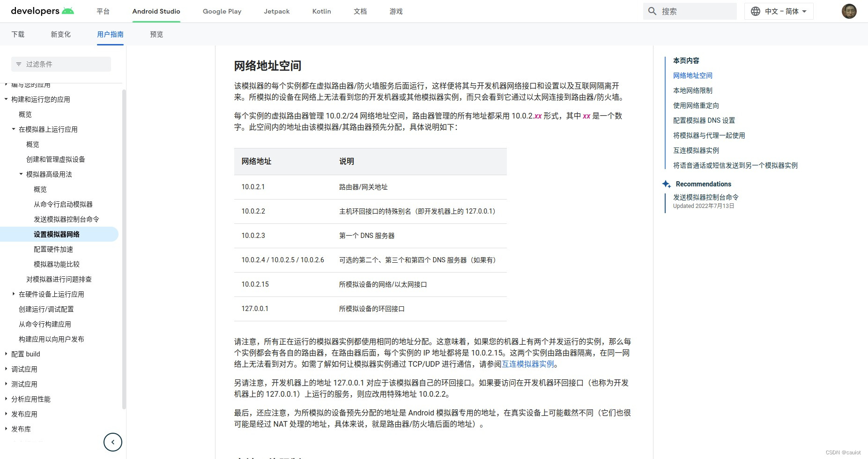
Task: Expand the 测试应用 section
Action: point(6,384)
